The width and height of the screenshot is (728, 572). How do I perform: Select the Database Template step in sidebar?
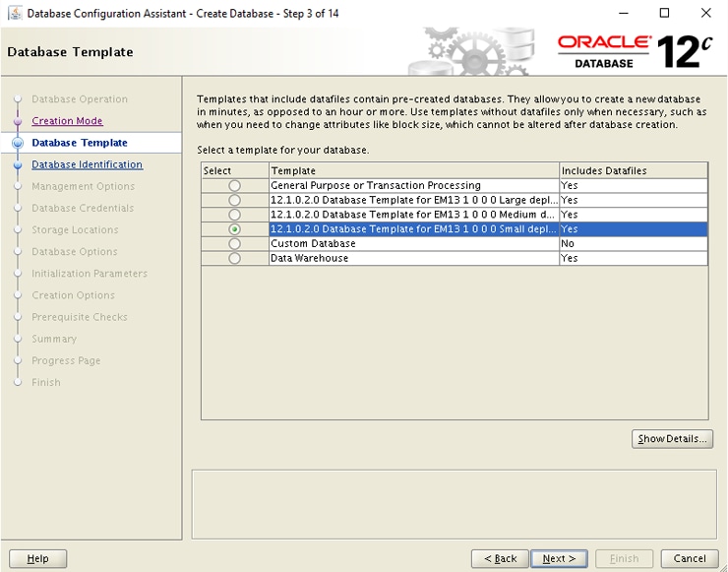pyautogui.click(x=80, y=143)
